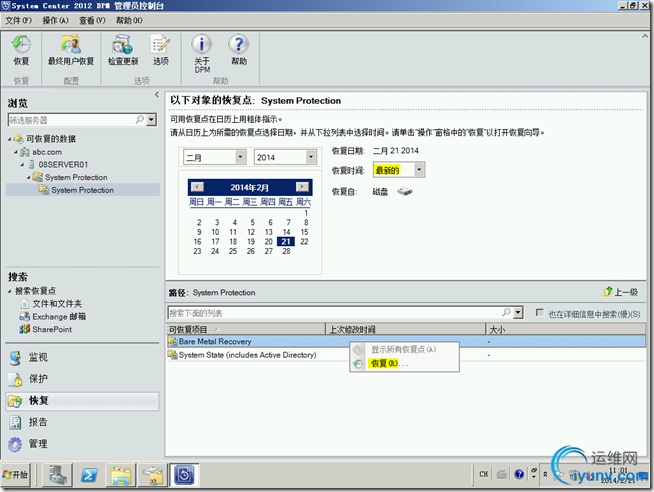This screenshot has width=654, height=492.
Task: Click the blue help icon in system tray
Action: [x=519, y=474]
